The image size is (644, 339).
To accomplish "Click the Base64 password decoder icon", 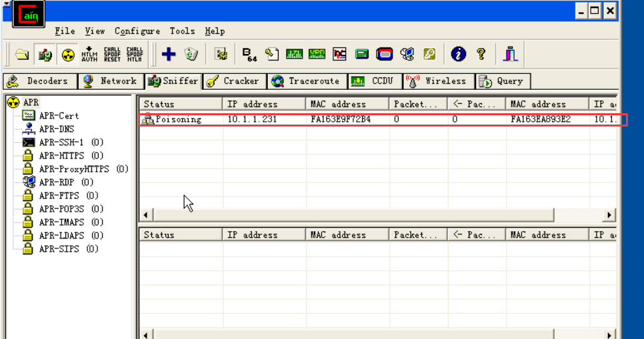I will pos(249,54).
